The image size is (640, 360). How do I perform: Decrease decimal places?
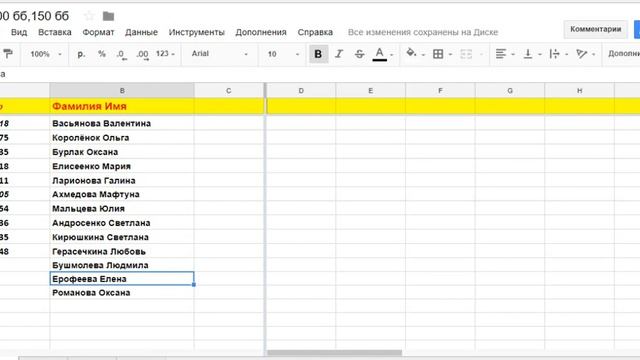coord(121,54)
